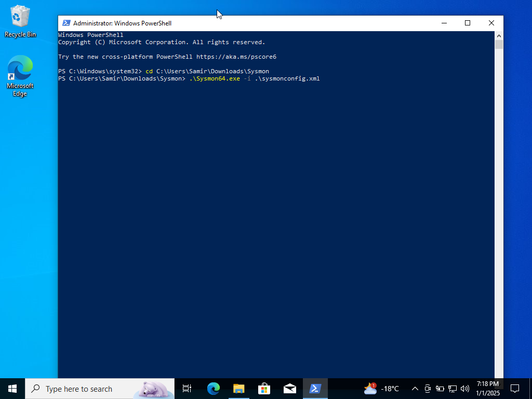
Task: Click the battery icon in the tray
Action: pos(440,388)
